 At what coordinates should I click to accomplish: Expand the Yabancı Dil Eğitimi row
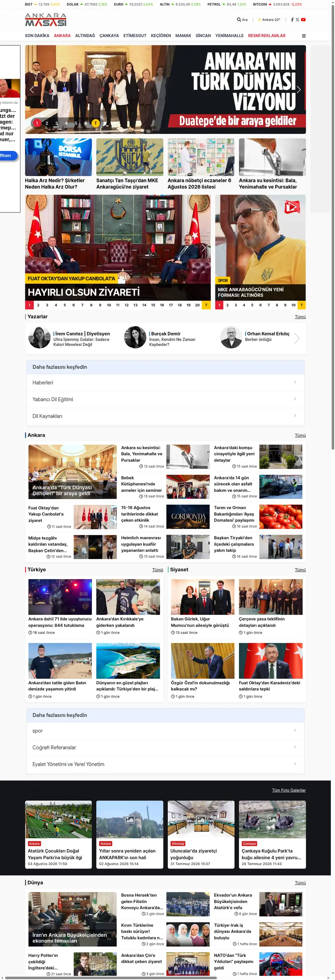pos(165,399)
